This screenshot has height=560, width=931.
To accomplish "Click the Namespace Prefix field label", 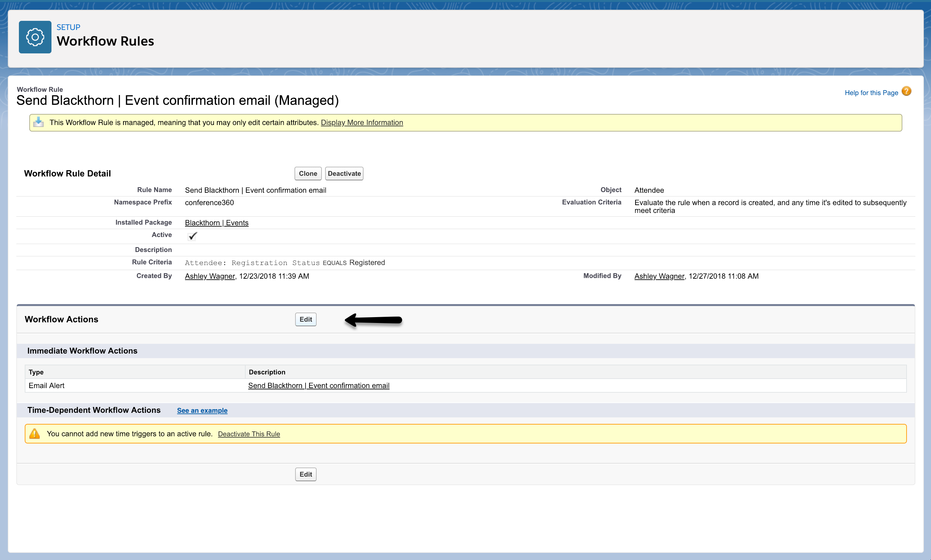I will (x=143, y=202).
